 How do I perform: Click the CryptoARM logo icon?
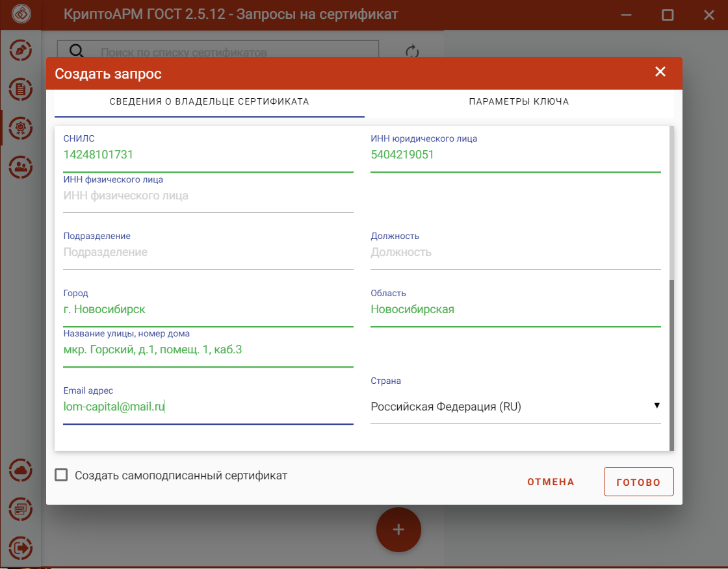coord(21,14)
